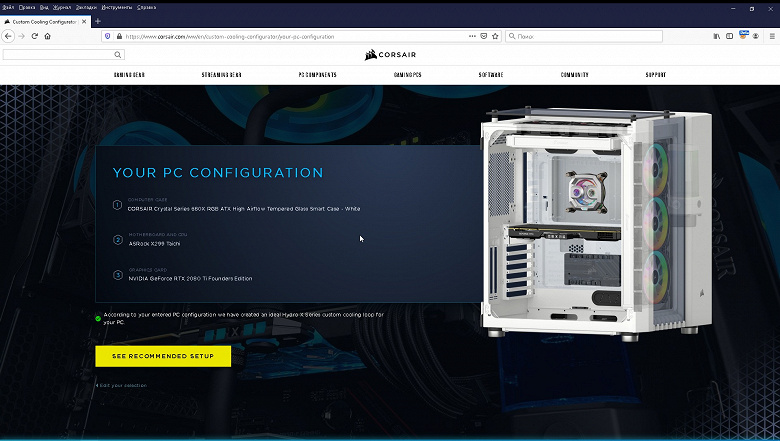This screenshot has width=780, height=441.
Task: Click the step 3 circle icon
Action: 118,275
